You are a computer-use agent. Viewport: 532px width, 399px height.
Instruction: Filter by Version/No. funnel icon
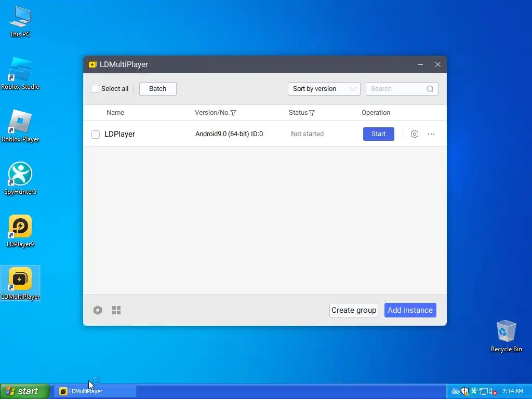tap(233, 113)
